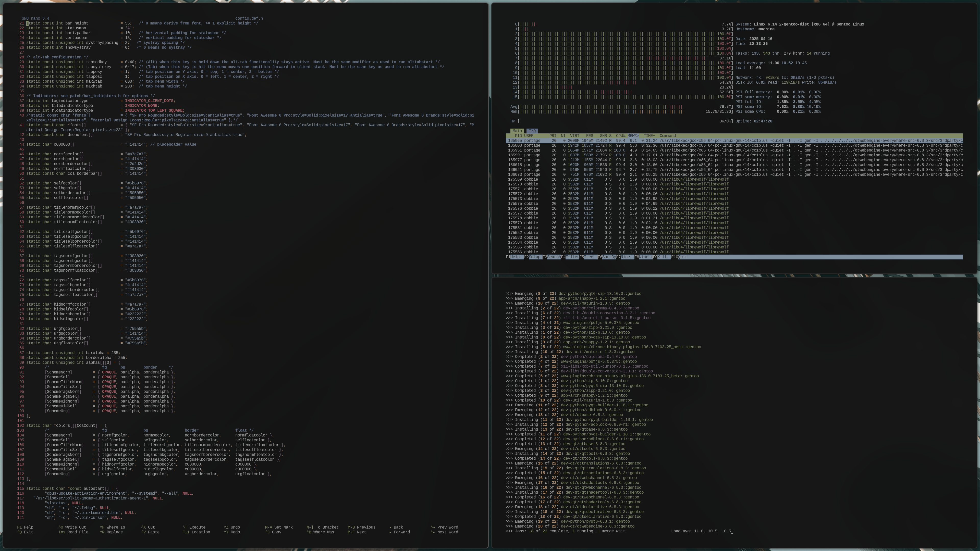980x551 pixels.
Task: Click M-] To Bracket in nano
Action: (x=323, y=528)
